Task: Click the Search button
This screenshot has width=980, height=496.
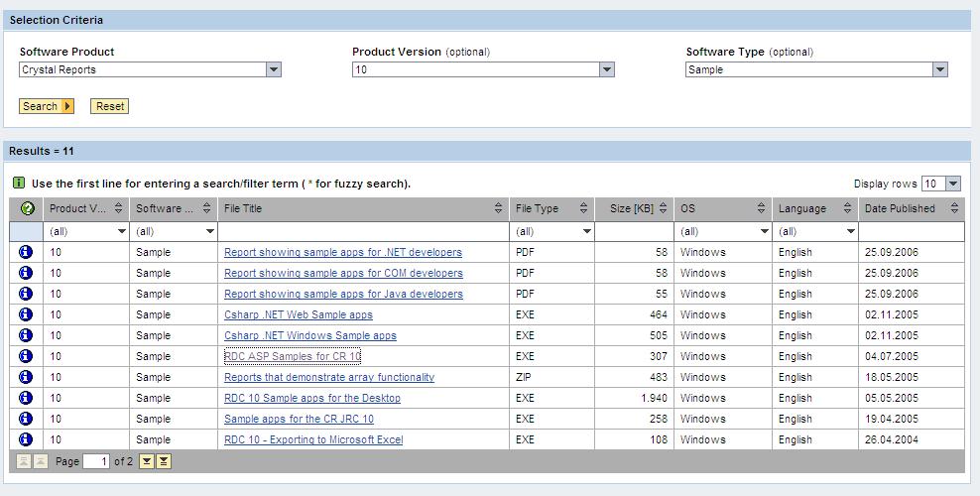Action: [47, 106]
